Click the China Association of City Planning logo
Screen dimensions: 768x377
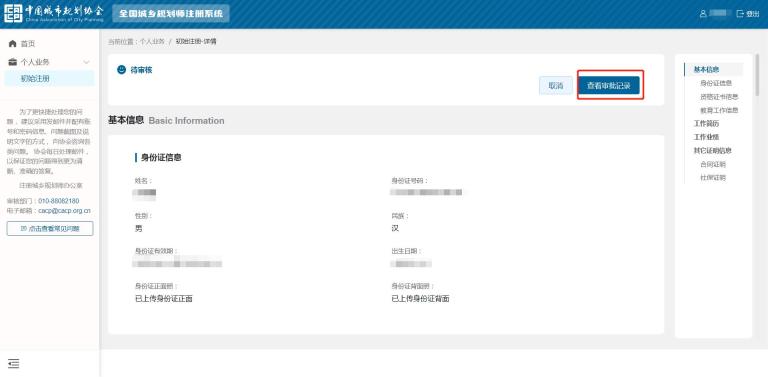[x=54, y=14]
